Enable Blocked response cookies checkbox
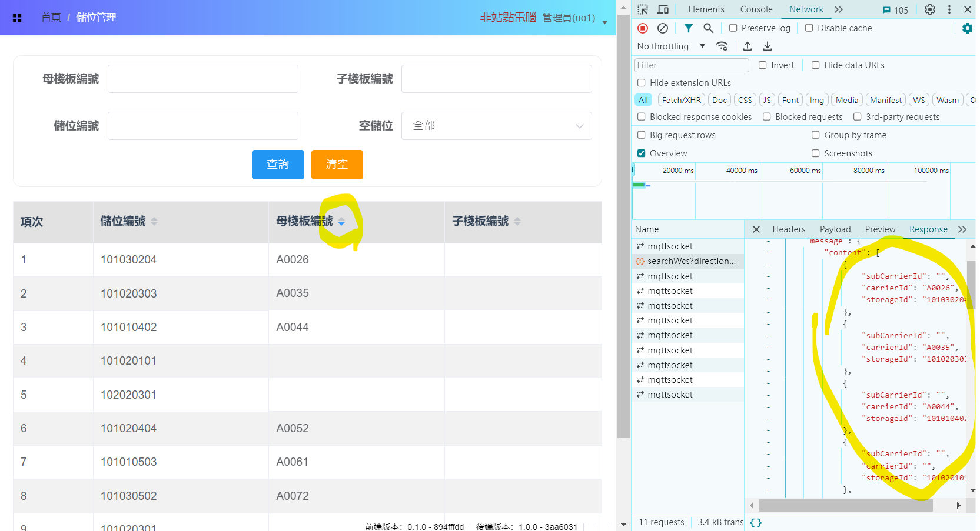This screenshot has height=531, width=980. 642,117
